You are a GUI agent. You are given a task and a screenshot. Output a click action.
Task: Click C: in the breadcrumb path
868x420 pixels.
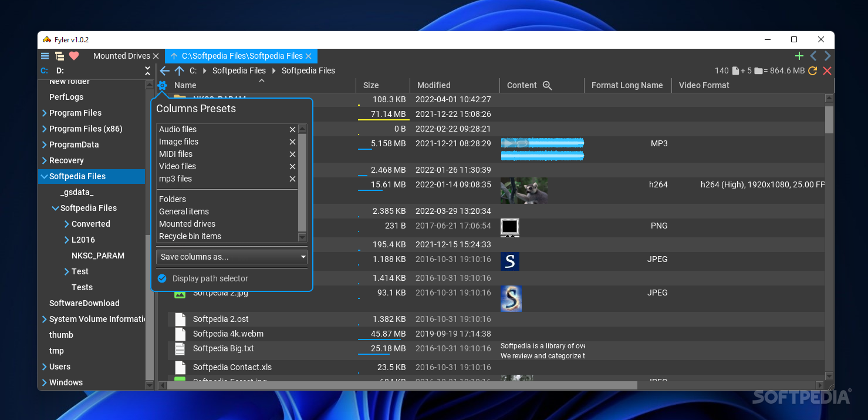point(193,70)
